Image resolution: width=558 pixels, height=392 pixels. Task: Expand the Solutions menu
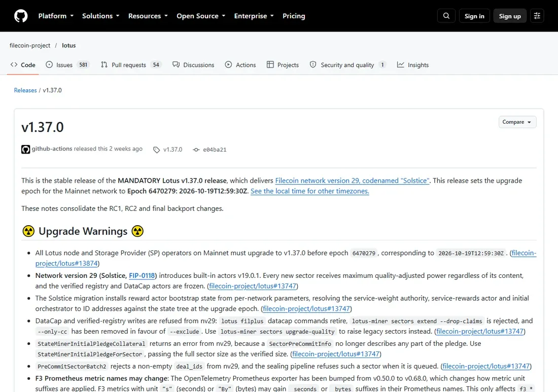101,16
